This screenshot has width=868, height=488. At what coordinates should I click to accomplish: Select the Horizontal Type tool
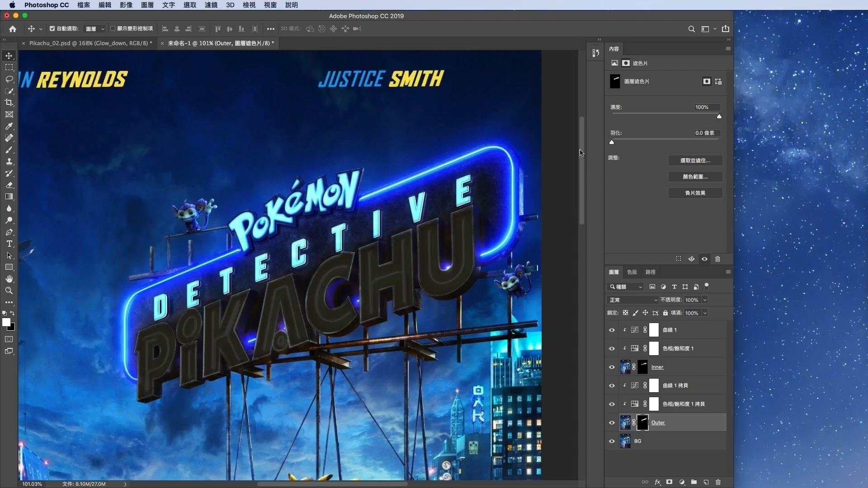pos(9,244)
